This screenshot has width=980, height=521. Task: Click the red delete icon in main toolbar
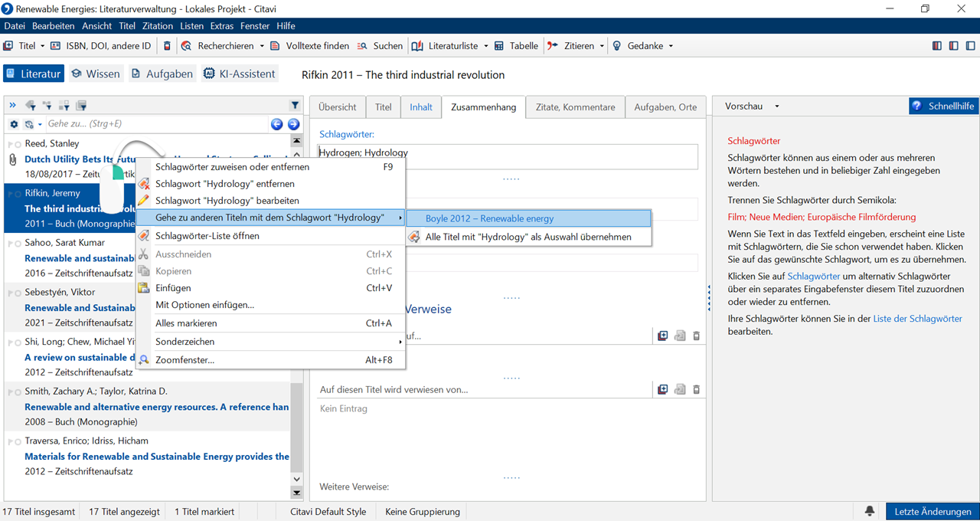pos(168,46)
